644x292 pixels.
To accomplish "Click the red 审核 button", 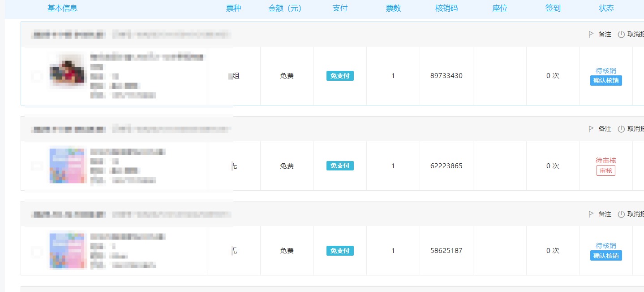I will pos(606,171).
